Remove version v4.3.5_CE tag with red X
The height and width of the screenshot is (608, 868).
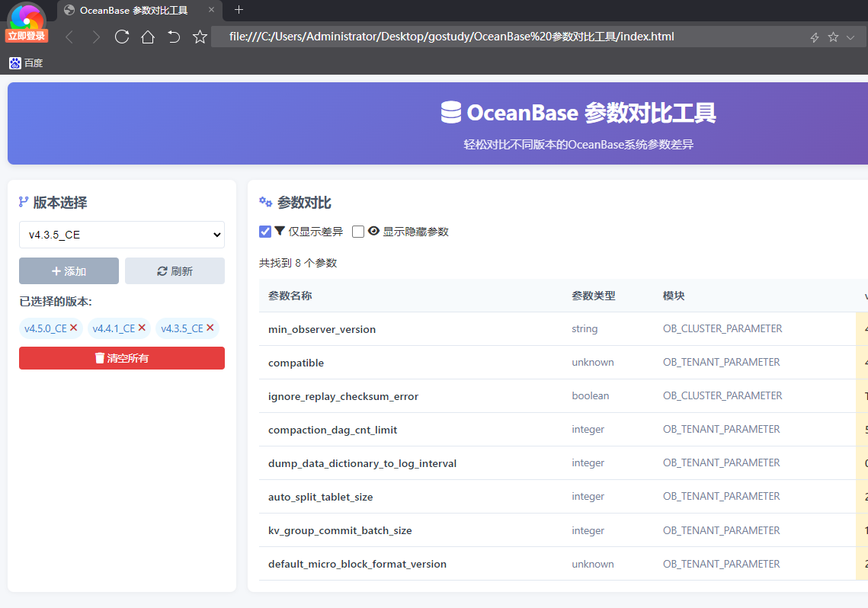point(210,328)
